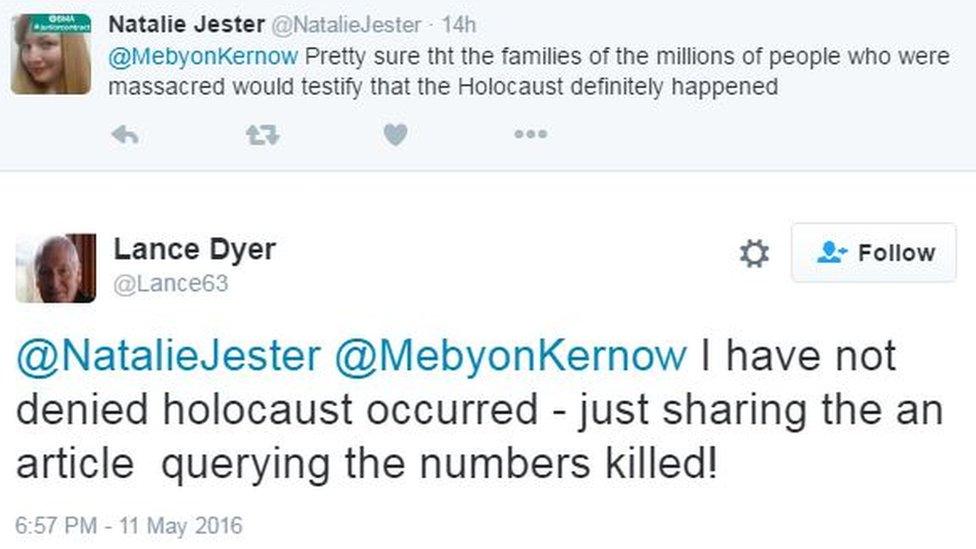The width and height of the screenshot is (976, 549).
Task: Retweet Natalie Jester's tweet
Action: (262, 135)
